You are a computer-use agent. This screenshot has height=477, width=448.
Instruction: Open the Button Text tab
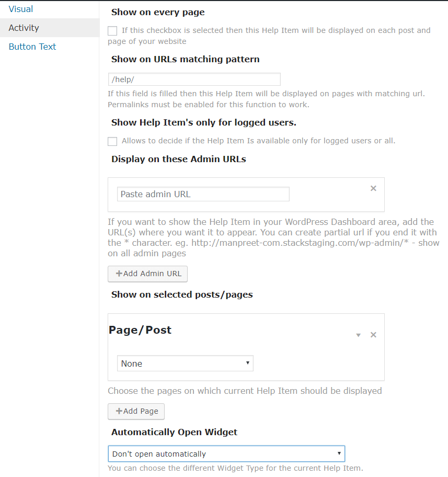tap(32, 47)
